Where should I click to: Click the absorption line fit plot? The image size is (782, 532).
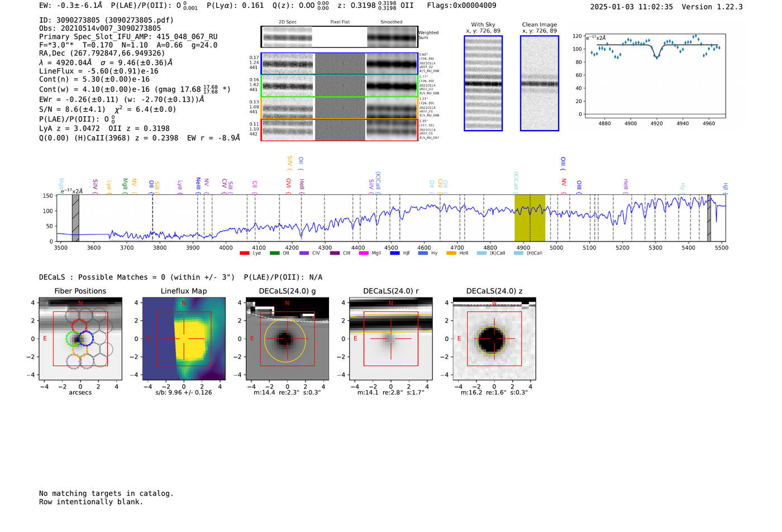(656, 76)
